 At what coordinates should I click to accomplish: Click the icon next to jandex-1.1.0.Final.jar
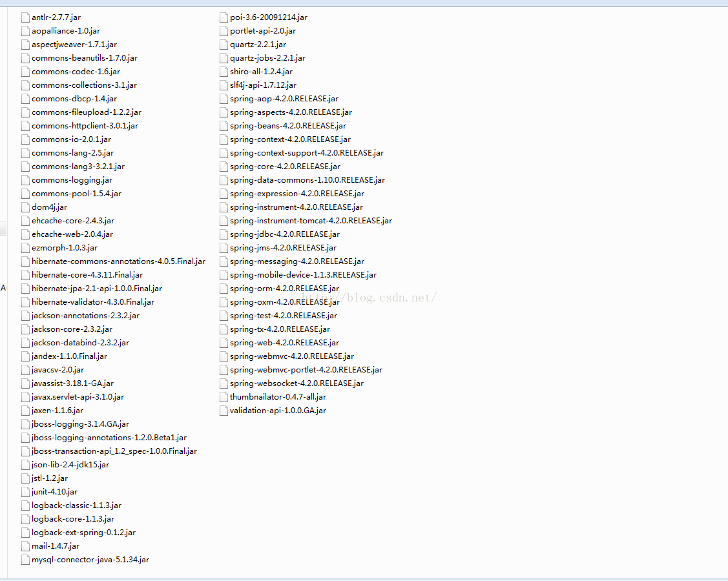pos(26,356)
